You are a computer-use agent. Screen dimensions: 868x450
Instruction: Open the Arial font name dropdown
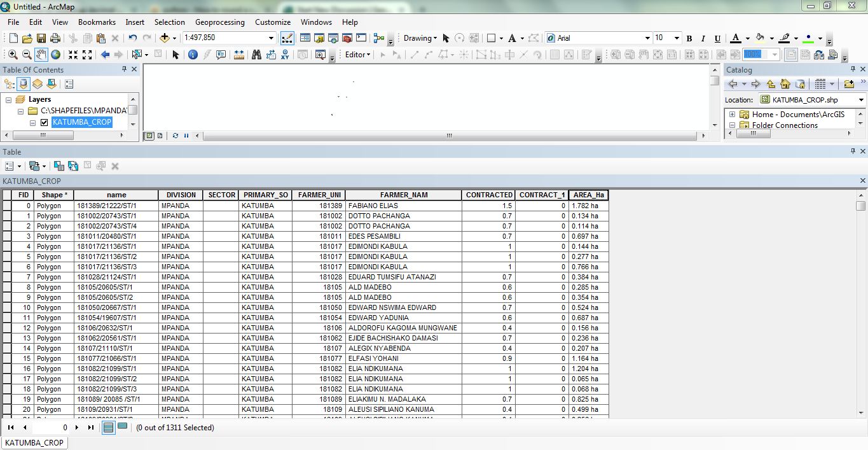[x=647, y=38]
